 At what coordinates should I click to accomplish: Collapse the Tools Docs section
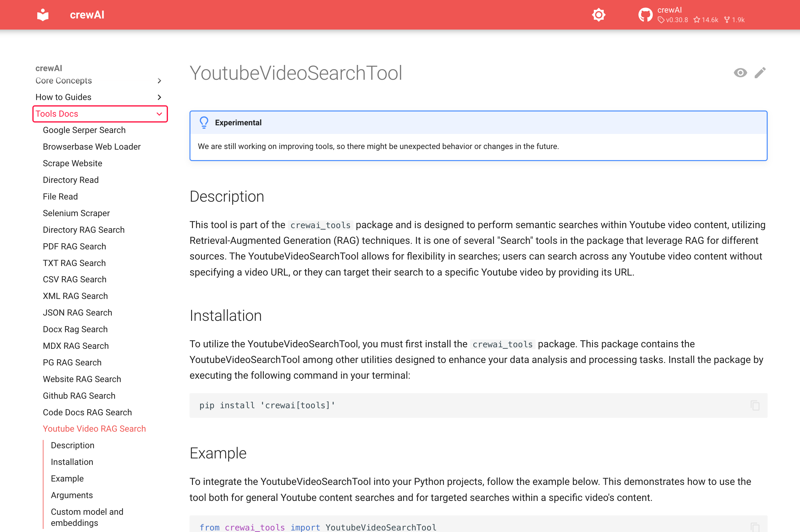click(159, 114)
